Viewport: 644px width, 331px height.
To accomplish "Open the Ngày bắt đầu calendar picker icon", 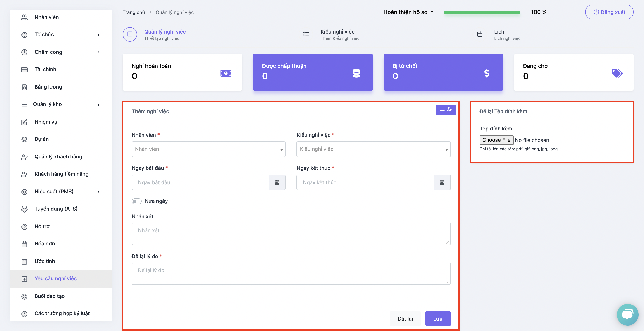I will [277, 182].
